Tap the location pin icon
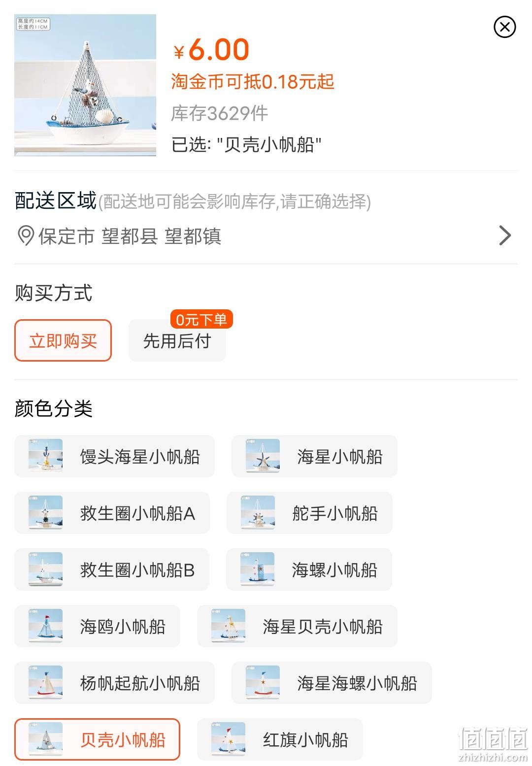 point(26,236)
